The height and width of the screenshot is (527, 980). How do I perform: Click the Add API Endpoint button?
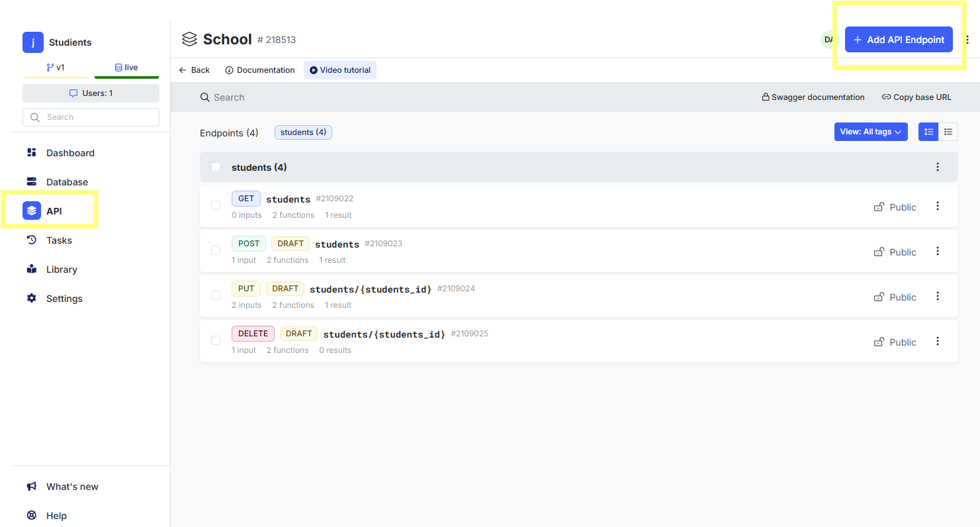coord(899,40)
